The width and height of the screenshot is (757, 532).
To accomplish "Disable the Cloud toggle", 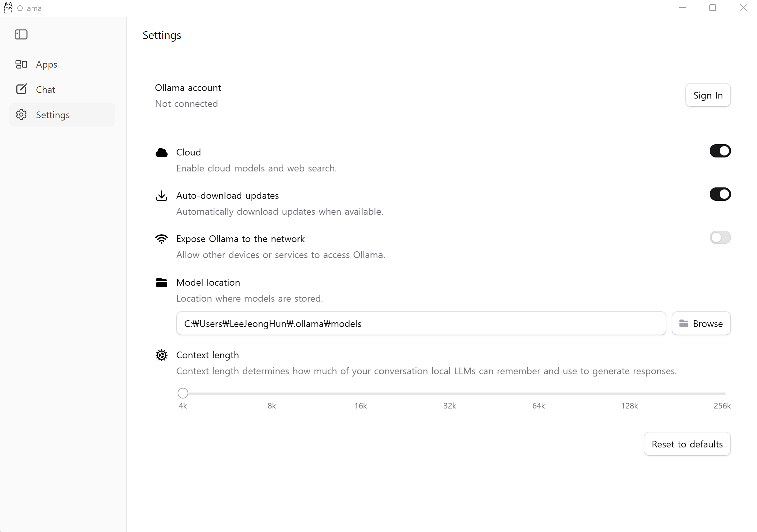I will point(720,151).
